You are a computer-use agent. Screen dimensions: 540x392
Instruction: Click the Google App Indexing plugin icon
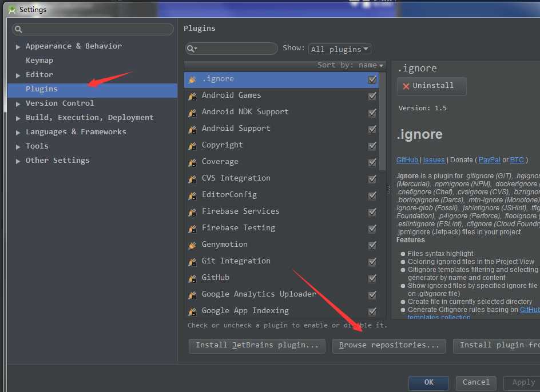coord(192,311)
